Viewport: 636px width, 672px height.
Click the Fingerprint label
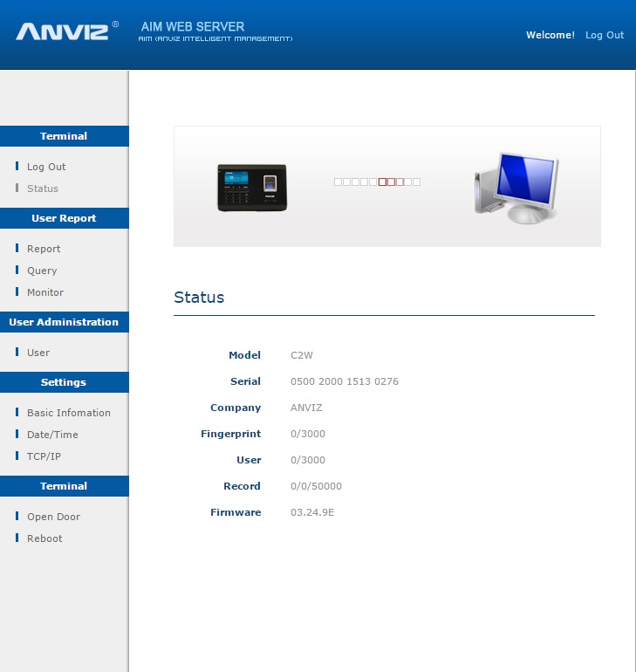tap(231, 434)
